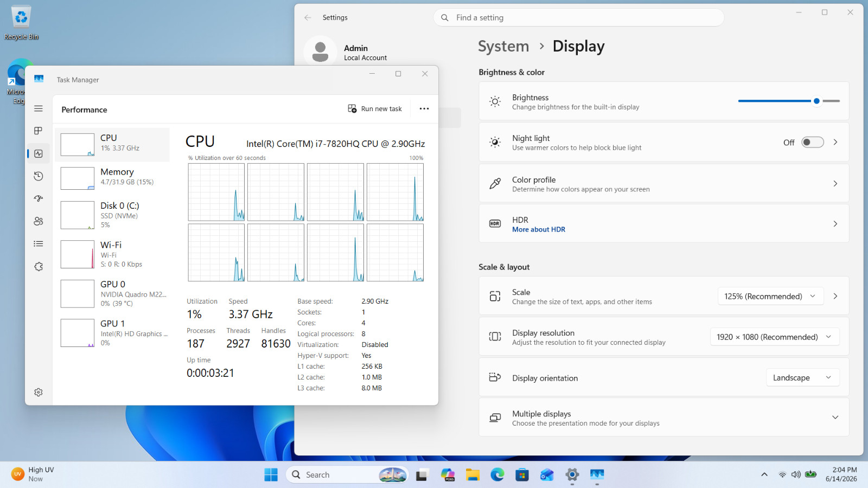Select GPU 0 NVIDIA Quadro entry
The width and height of the screenshot is (868, 488).
(112, 293)
